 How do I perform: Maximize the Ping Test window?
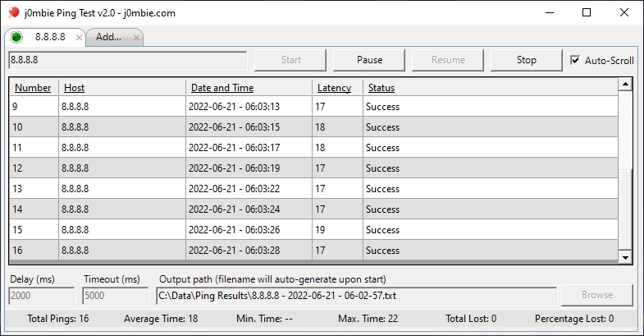pos(587,13)
